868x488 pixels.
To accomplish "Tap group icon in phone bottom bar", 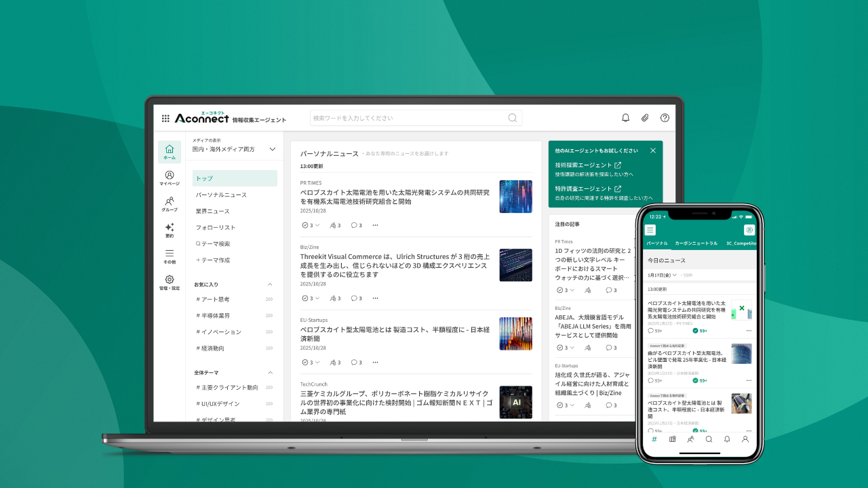I will tap(690, 439).
